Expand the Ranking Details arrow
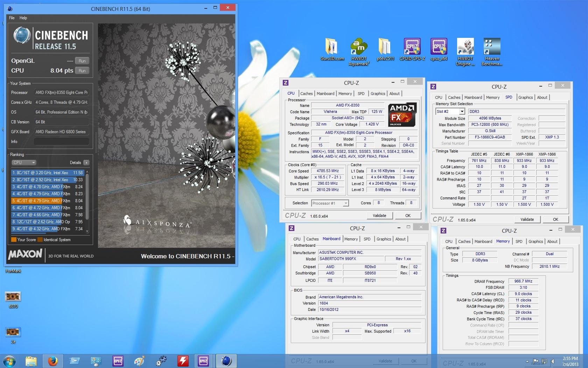This screenshot has height=368, width=588. click(86, 163)
